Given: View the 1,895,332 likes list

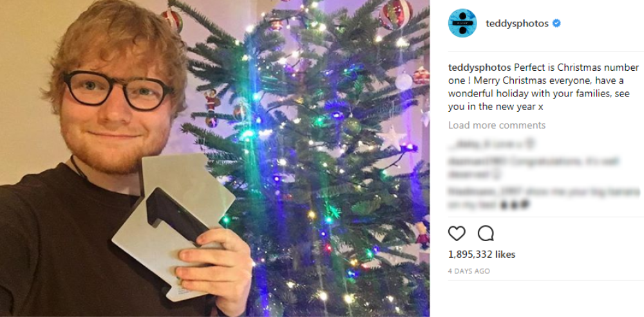Looking at the screenshot, I should pos(481,255).
